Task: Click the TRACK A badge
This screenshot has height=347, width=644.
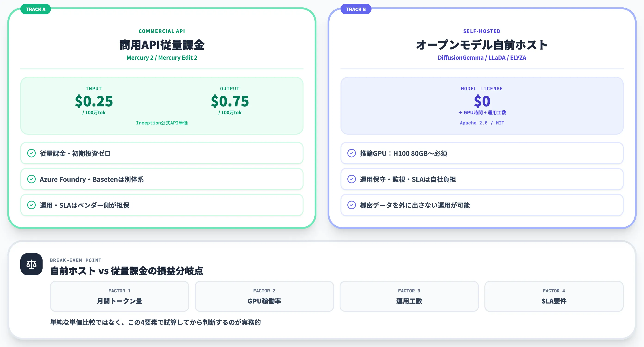Action: [35, 9]
